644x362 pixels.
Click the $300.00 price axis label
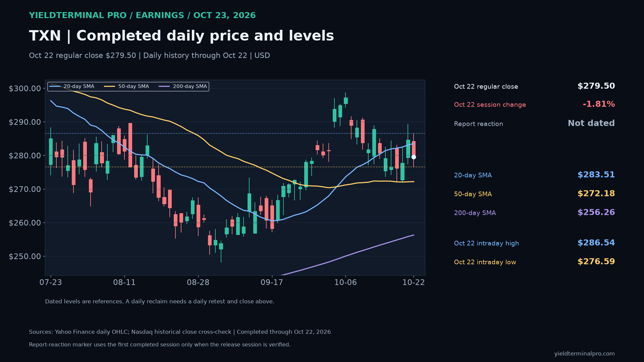pyautogui.click(x=25, y=88)
